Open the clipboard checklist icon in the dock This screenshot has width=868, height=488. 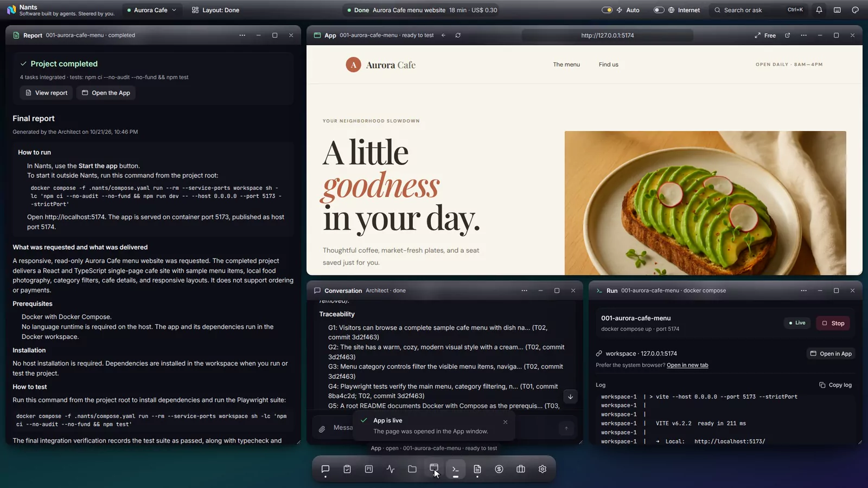[x=347, y=469]
